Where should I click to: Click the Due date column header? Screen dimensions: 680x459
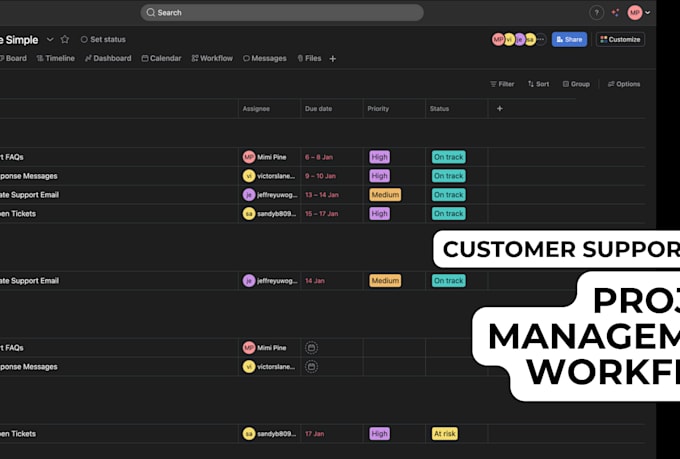(331, 108)
